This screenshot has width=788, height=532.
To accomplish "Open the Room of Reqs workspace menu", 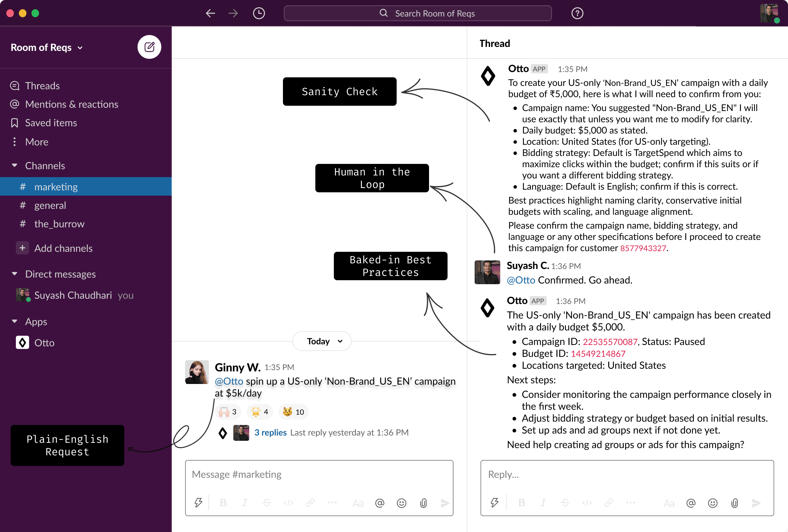I will (x=47, y=48).
